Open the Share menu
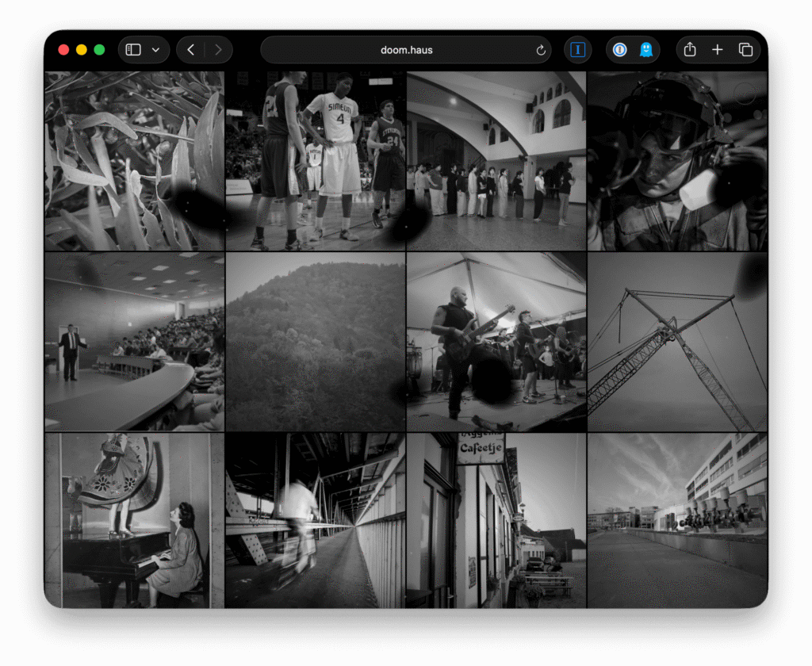Screen dimensions: 812x666 pos(690,50)
